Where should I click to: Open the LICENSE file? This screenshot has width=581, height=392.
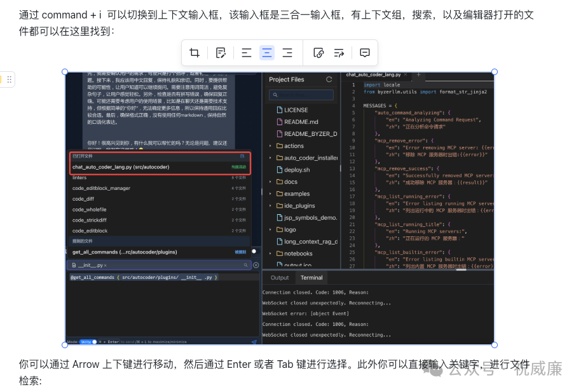pos(296,110)
